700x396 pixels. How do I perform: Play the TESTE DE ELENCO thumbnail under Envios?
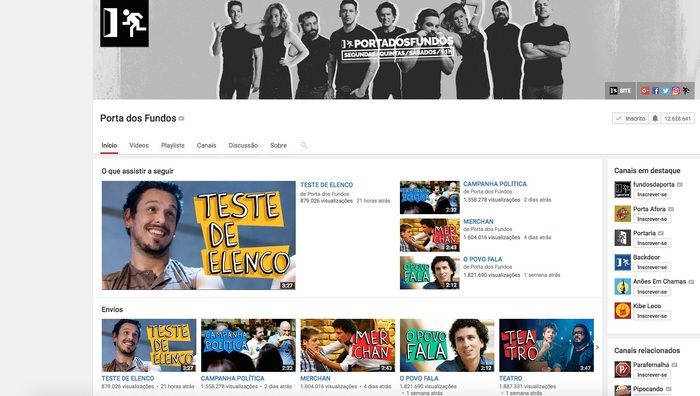click(x=149, y=345)
